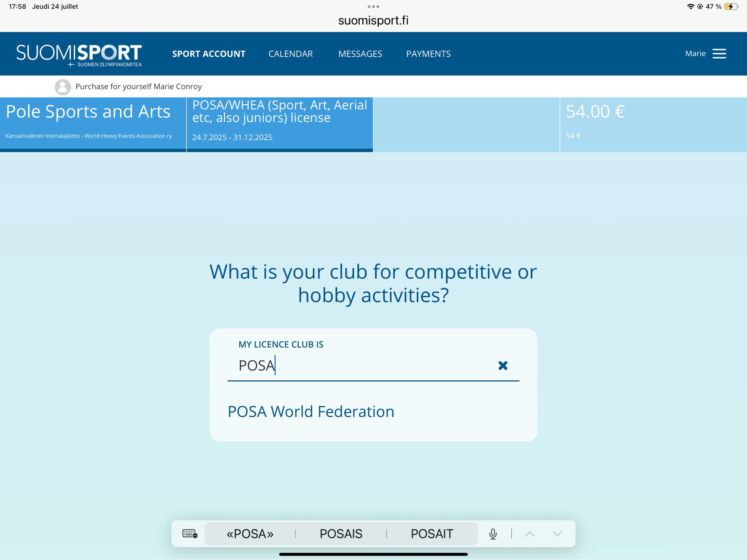747x560 pixels.
Task: Click Purchase for yourself Marie Conroy
Action: tap(139, 87)
